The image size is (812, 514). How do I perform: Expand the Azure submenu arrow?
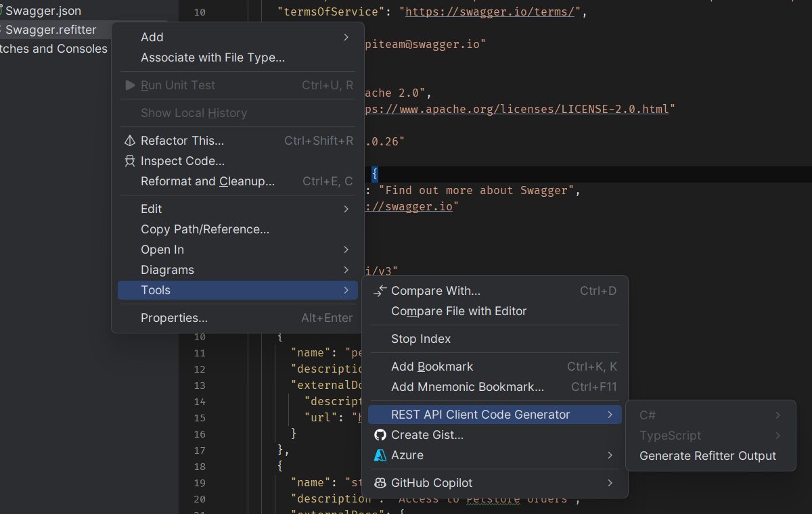(610, 455)
